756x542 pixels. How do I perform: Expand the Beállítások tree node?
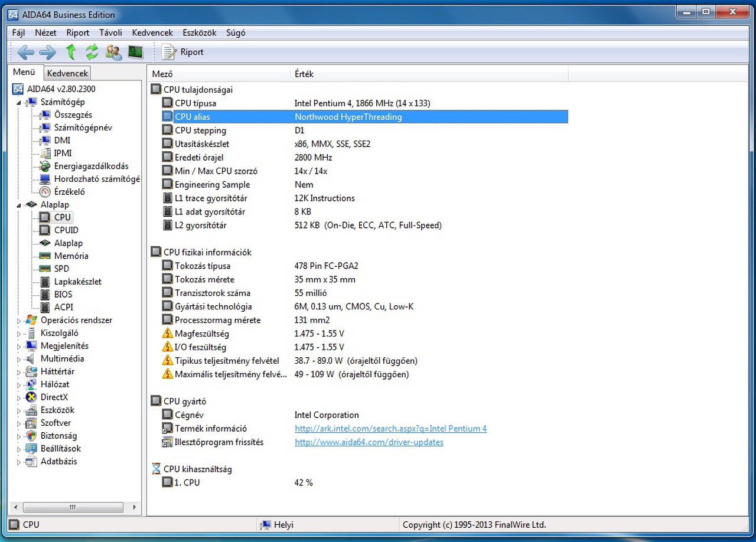point(19,449)
